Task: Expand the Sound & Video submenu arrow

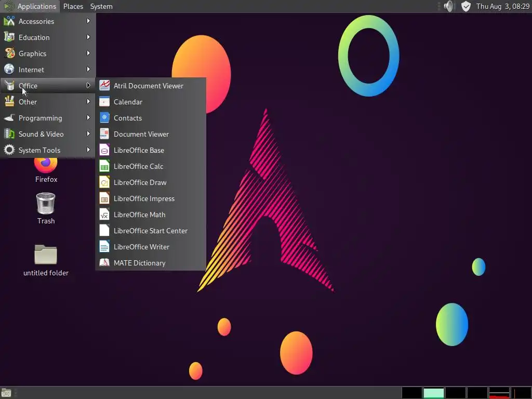Action: point(88,134)
